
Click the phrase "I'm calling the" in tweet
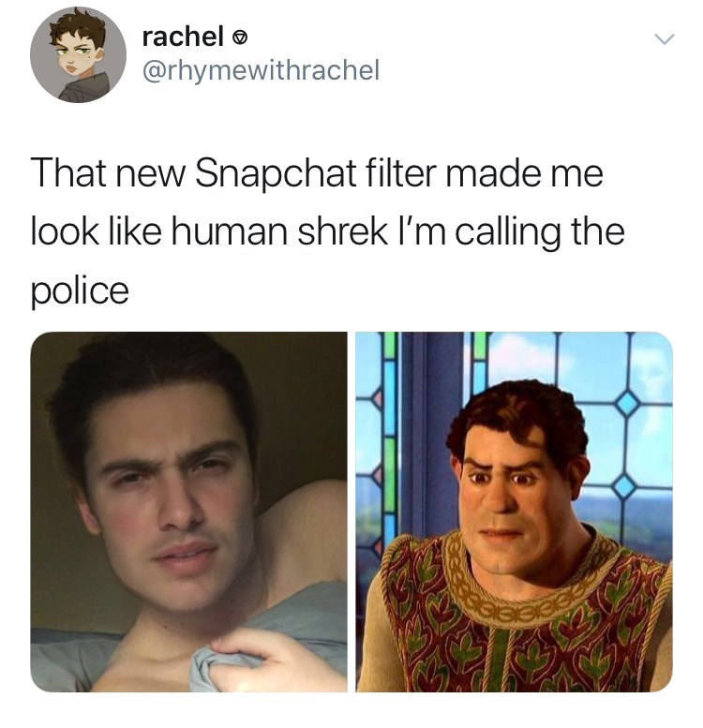511,232
